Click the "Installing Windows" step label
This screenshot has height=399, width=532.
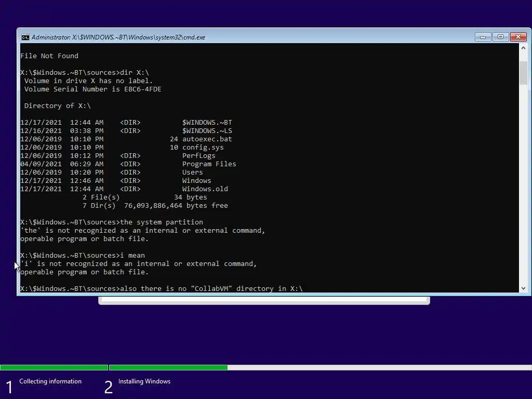coord(144,381)
